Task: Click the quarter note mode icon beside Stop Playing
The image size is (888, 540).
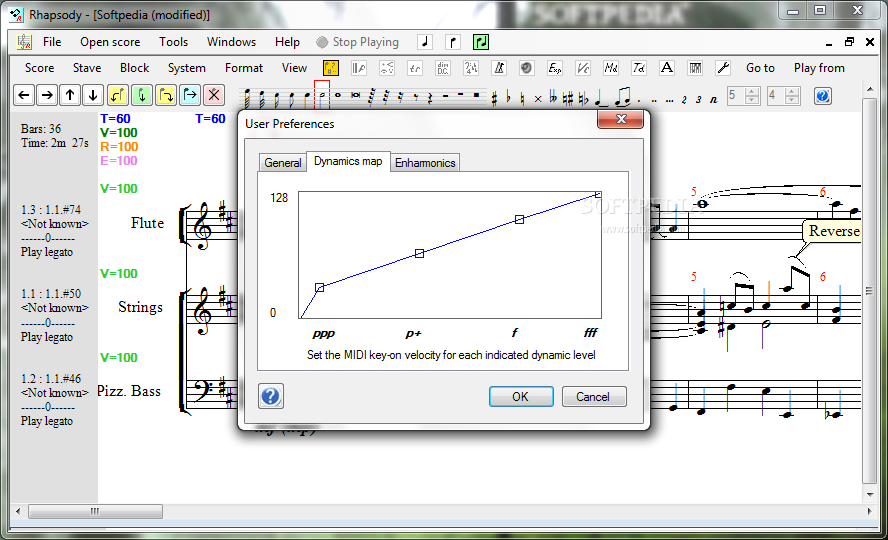Action: tap(425, 42)
